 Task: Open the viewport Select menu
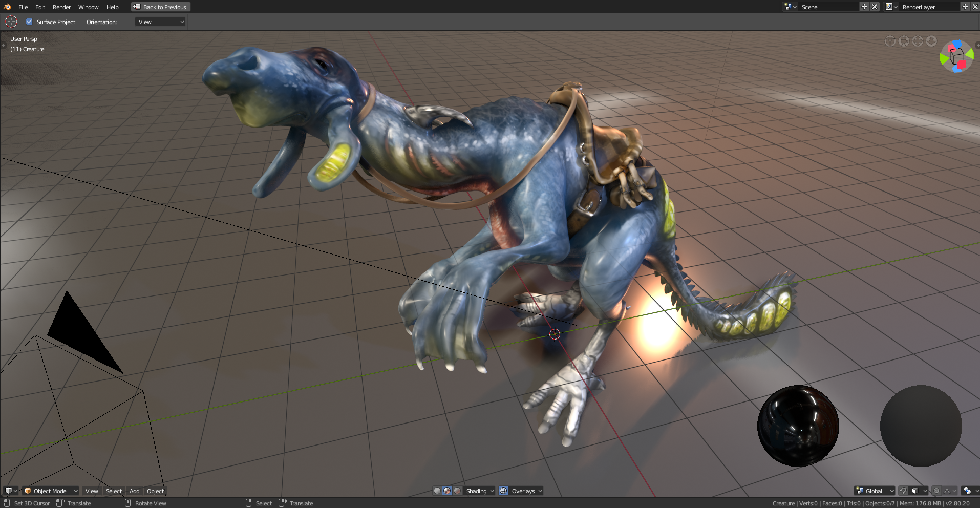[x=114, y=491]
